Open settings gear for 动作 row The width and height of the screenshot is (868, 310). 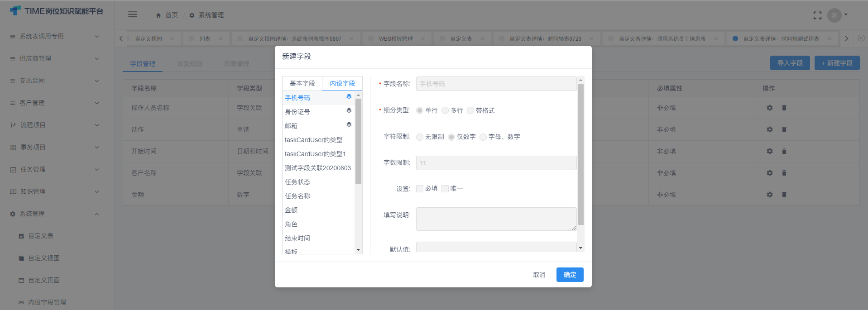click(x=770, y=129)
